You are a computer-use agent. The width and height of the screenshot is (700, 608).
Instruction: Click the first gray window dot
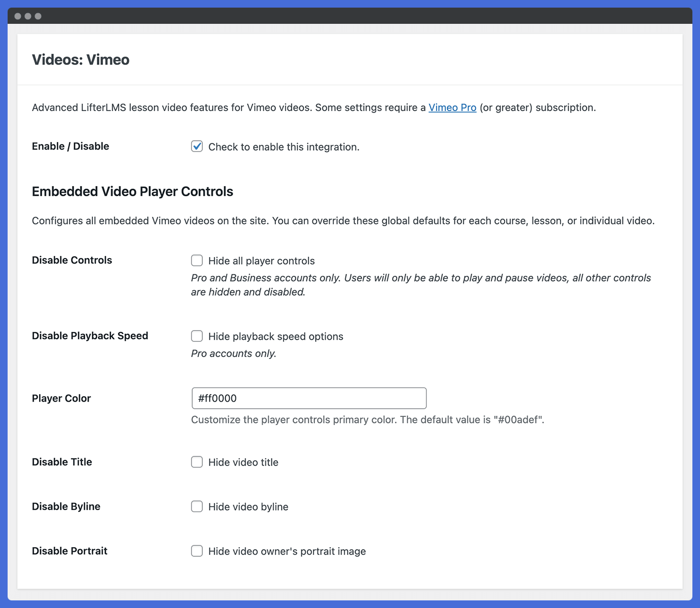(x=18, y=16)
